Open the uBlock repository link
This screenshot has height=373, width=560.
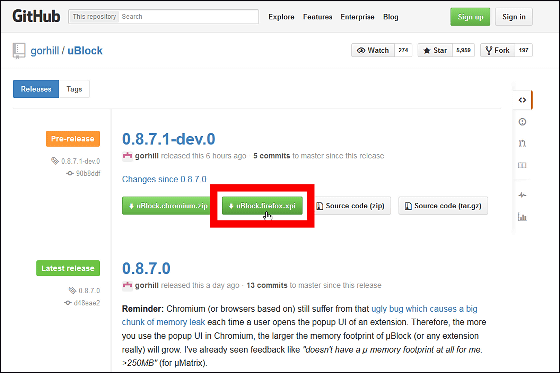click(85, 51)
